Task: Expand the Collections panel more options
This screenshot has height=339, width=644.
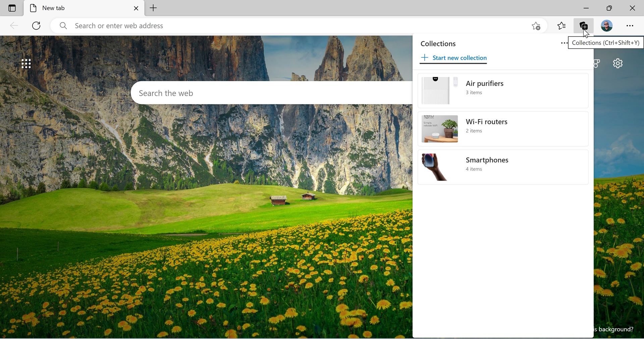Action: click(x=563, y=43)
